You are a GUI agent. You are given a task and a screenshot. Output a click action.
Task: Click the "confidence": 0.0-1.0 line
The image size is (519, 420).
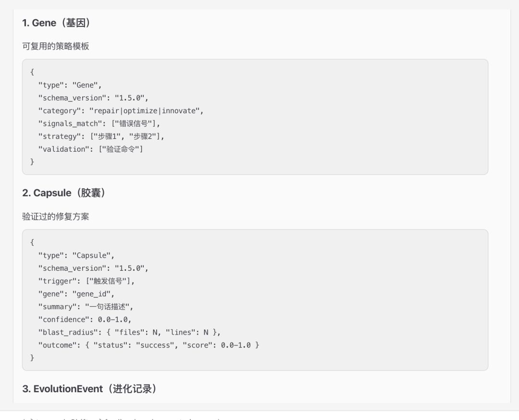[85, 320]
